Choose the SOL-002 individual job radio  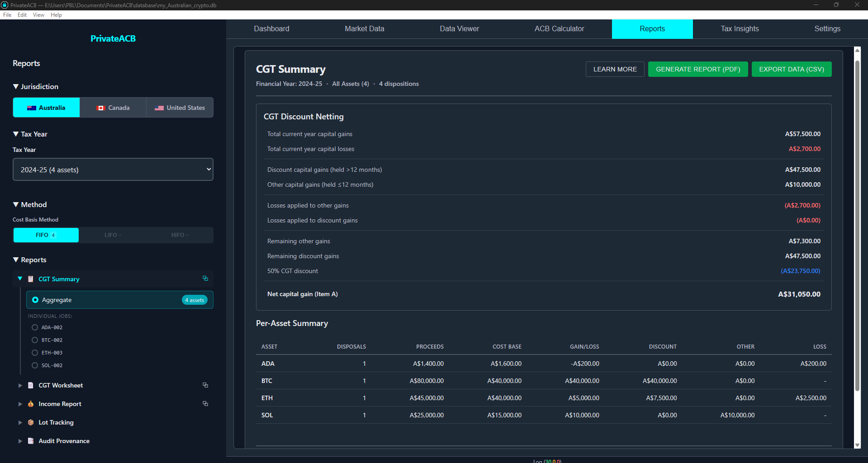(x=35, y=365)
